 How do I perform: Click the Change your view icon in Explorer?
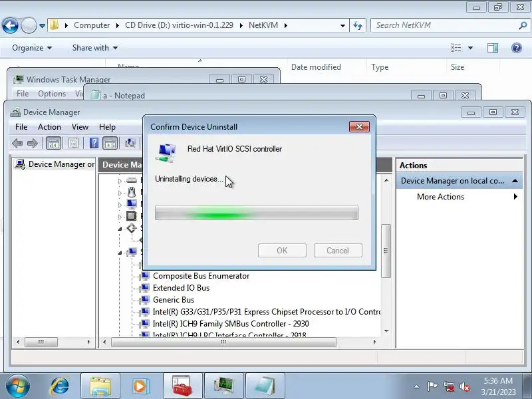(x=456, y=48)
